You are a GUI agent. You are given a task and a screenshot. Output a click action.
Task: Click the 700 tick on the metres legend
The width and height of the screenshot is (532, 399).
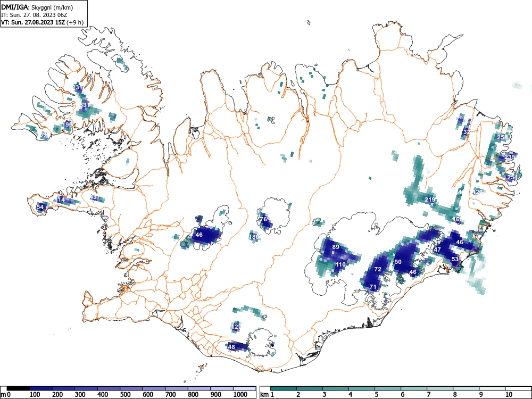pyautogui.click(x=171, y=395)
